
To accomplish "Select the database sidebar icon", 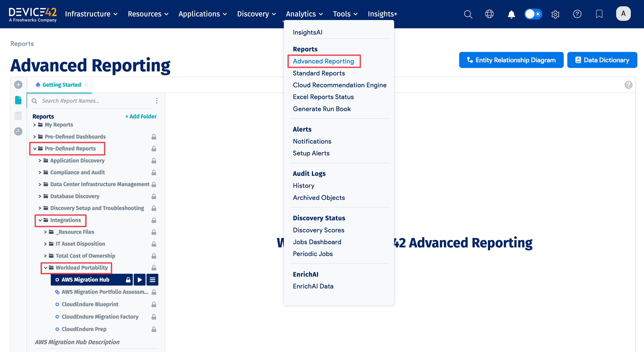I will 18,116.
